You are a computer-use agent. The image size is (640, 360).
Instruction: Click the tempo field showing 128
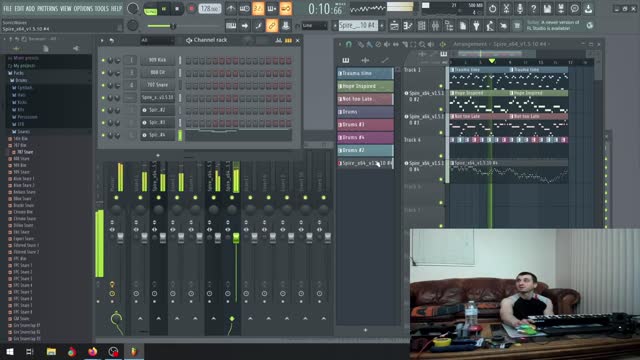point(209,9)
